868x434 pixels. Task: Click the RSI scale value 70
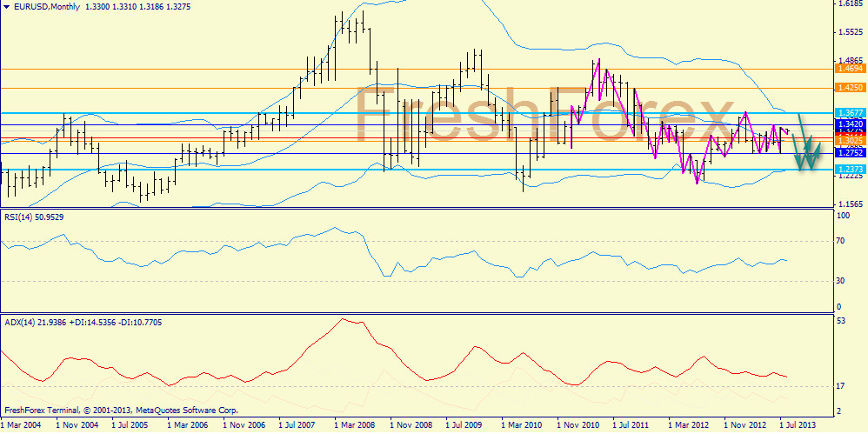[841, 241]
